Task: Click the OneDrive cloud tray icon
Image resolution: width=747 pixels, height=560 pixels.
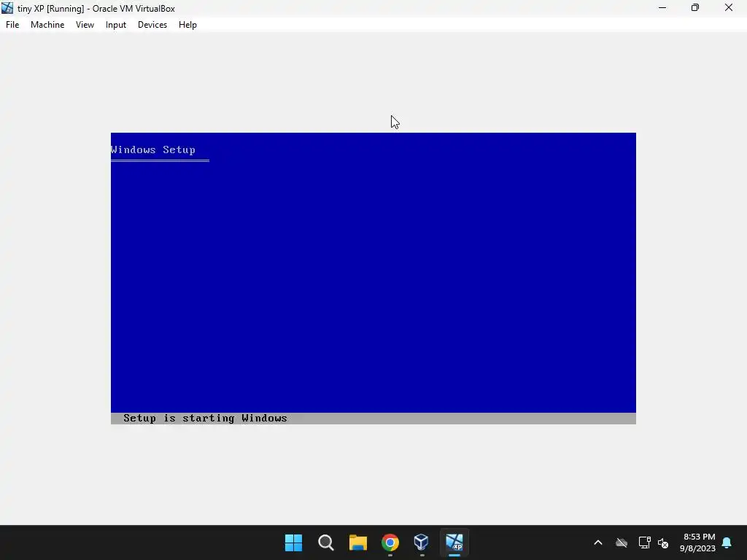Action: [x=622, y=542]
